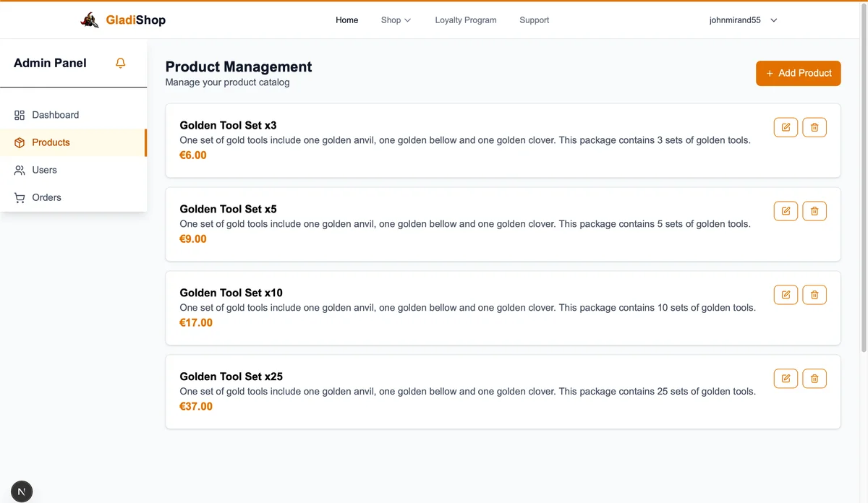868x503 pixels.
Task: Click the notification bell in Admin Panel
Action: click(x=121, y=63)
